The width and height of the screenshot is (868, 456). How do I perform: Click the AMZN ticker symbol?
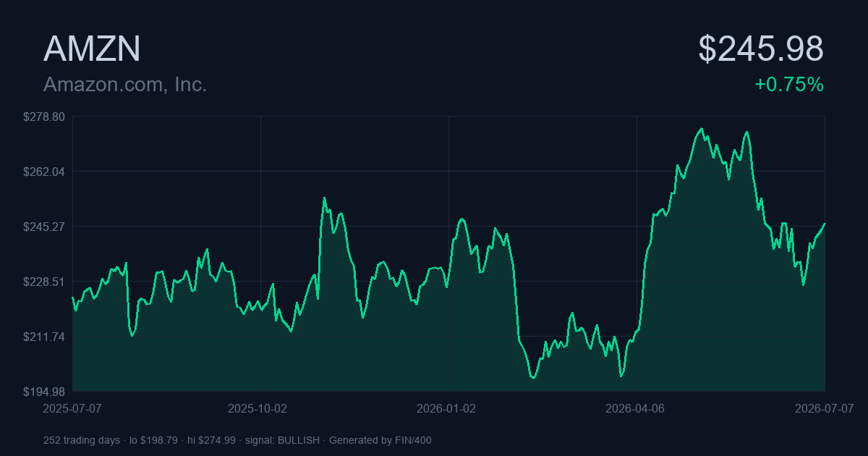[x=92, y=49]
